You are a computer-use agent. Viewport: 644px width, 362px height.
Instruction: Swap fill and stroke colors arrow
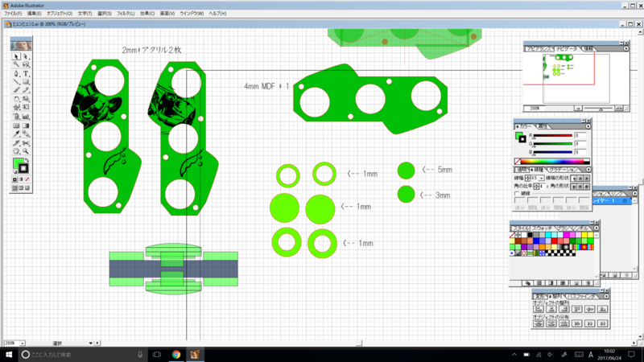pyautogui.click(x=27, y=160)
